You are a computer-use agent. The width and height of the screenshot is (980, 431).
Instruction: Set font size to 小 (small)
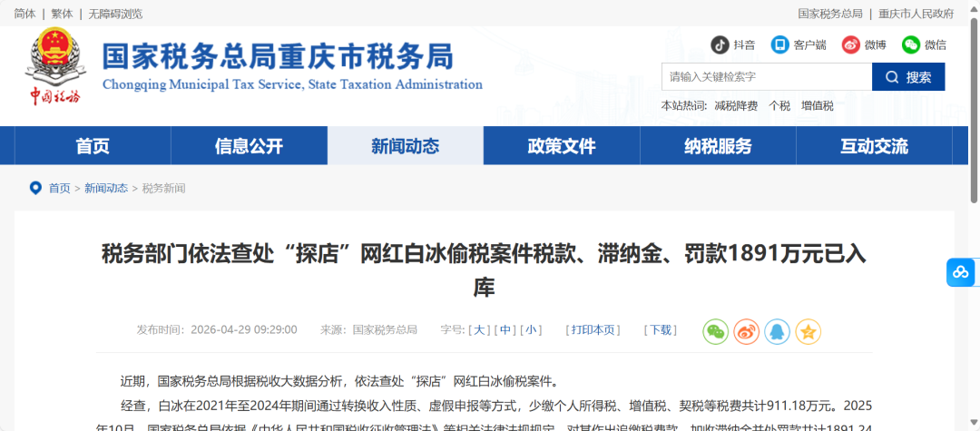[531, 329]
